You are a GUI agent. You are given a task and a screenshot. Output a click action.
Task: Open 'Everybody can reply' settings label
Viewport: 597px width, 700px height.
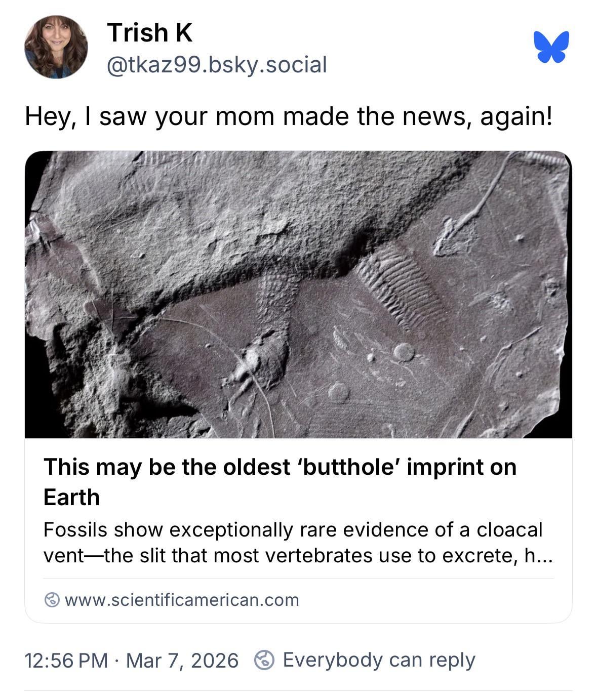click(379, 660)
